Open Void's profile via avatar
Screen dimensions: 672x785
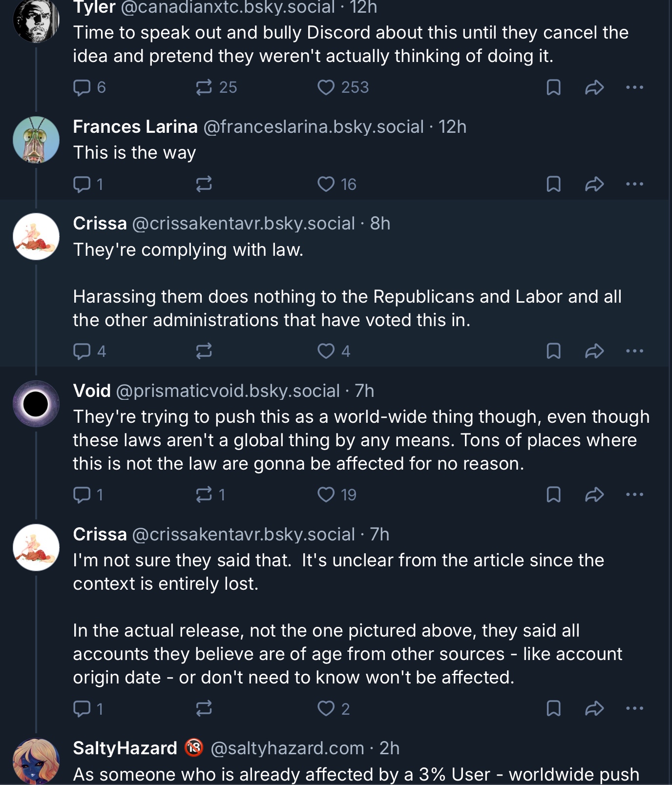[x=36, y=404]
